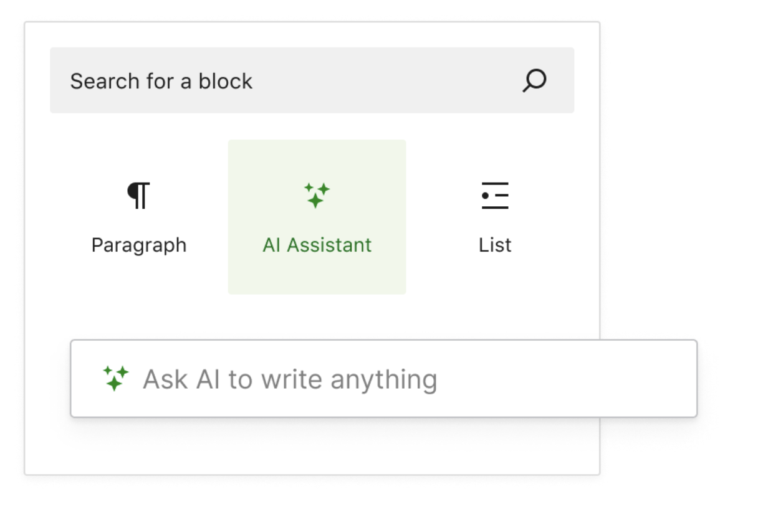
Task: Click the AI Assistant label text
Action: [x=317, y=244]
